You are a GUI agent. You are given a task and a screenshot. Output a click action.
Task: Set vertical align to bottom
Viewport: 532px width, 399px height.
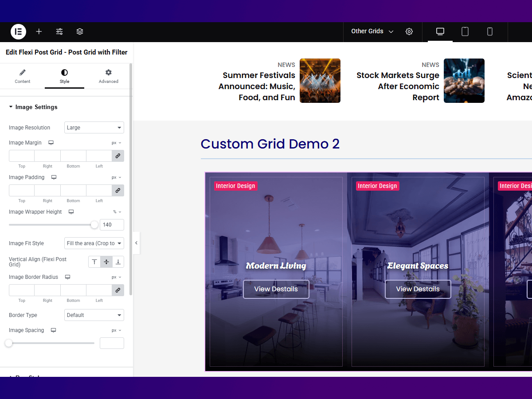coord(118,262)
